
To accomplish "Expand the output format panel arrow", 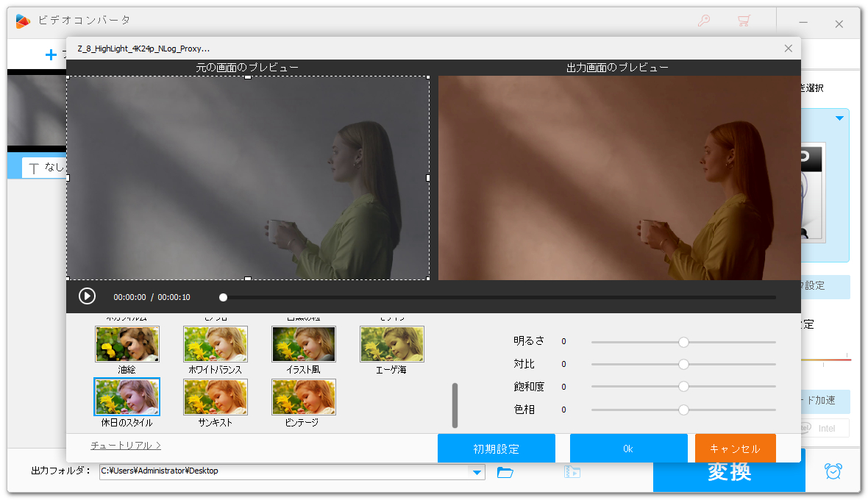I will [x=839, y=118].
